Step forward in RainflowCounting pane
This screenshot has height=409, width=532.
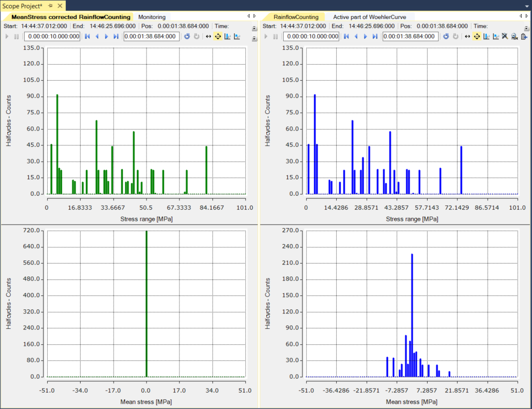click(x=365, y=36)
